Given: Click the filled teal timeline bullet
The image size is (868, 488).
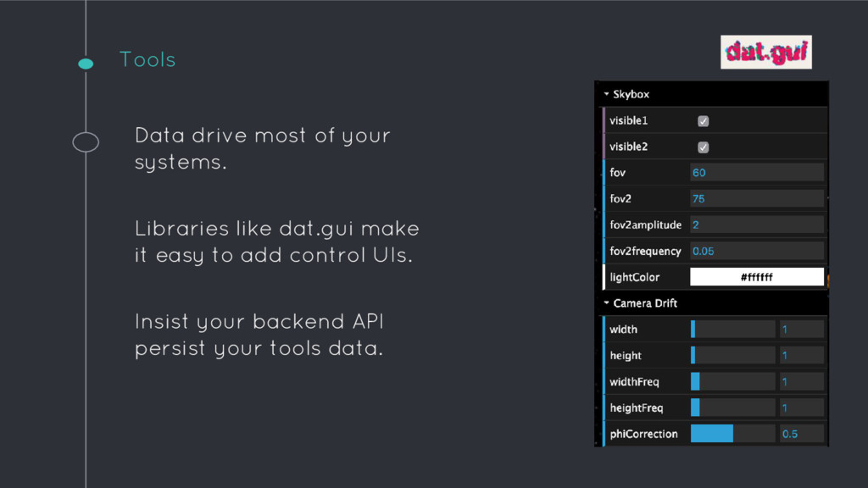Looking at the screenshot, I should pos(86,64).
